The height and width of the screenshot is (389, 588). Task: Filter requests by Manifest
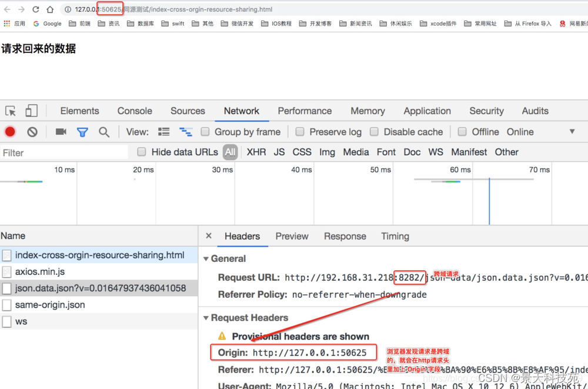[469, 152]
